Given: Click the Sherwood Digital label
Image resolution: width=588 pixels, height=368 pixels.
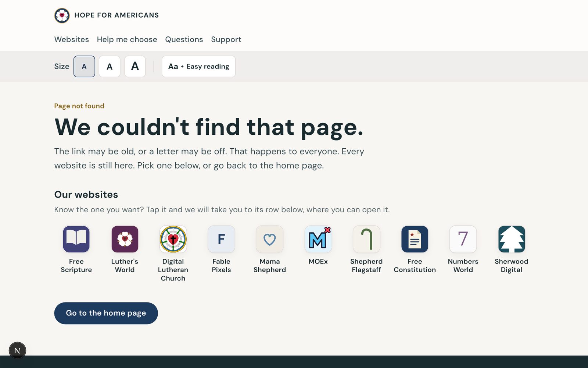Looking at the screenshot, I should click(x=512, y=266).
